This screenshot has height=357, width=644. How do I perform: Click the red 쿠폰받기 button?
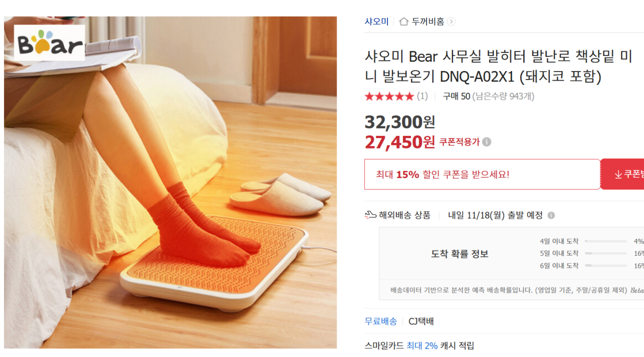tap(622, 174)
